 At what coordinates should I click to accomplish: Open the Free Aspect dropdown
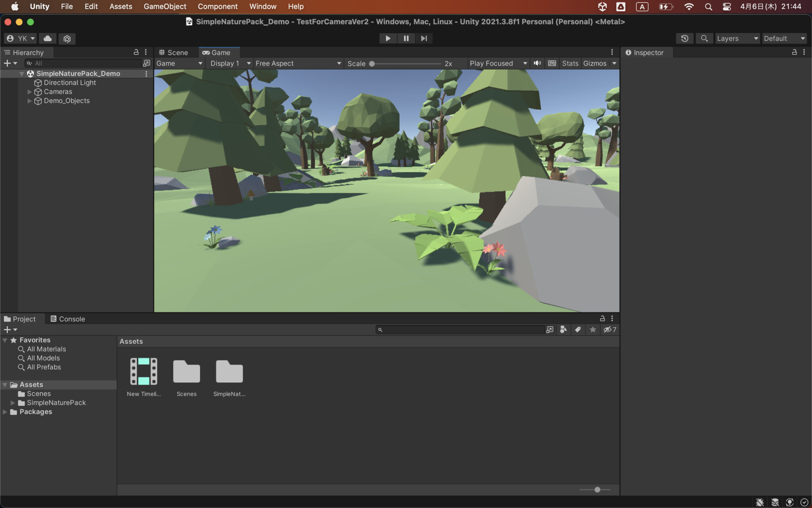297,63
